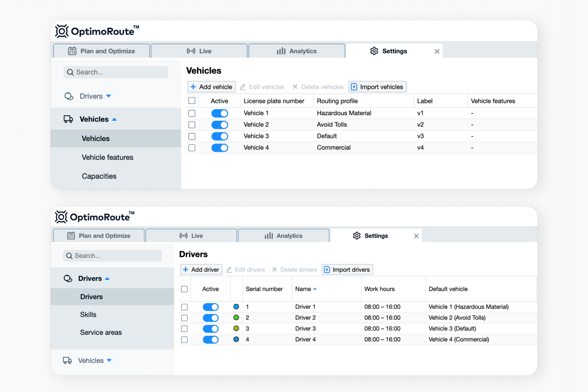Click the Add vehicle button

pyautogui.click(x=211, y=87)
